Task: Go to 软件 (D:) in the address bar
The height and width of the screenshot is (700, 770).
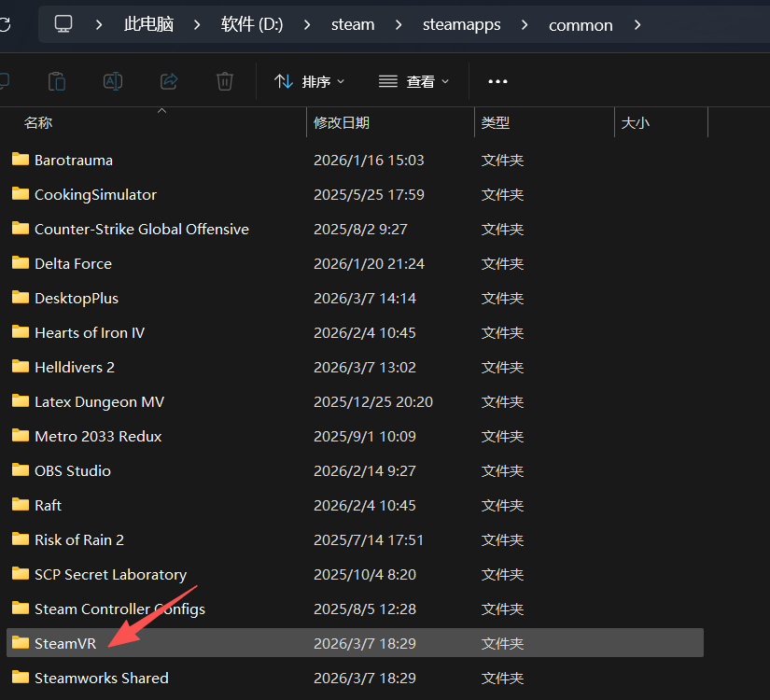Action: [252, 24]
